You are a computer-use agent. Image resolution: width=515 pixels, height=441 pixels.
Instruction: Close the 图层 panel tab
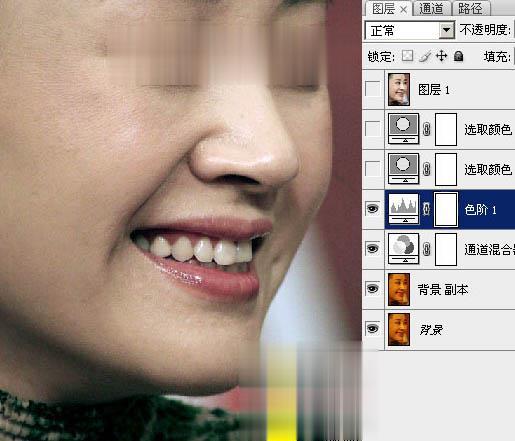[403, 10]
